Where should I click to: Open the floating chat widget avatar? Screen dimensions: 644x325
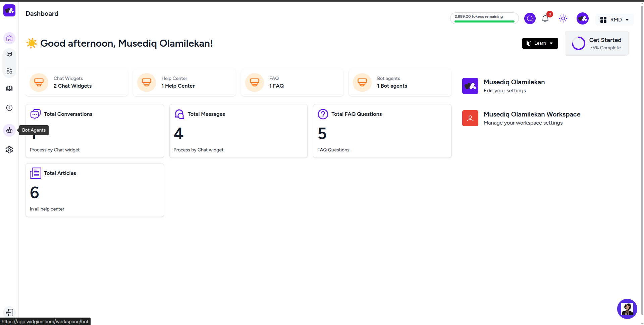click(627, 309)
